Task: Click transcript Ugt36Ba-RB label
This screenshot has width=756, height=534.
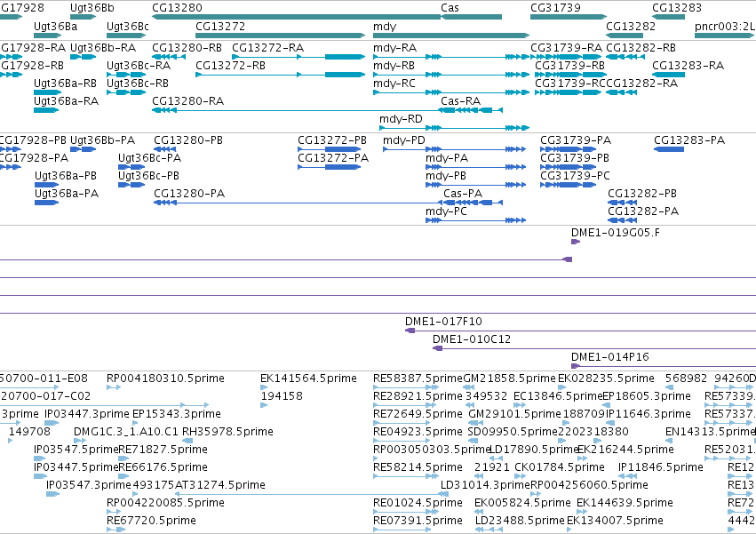Action: (x=65, y=84)
